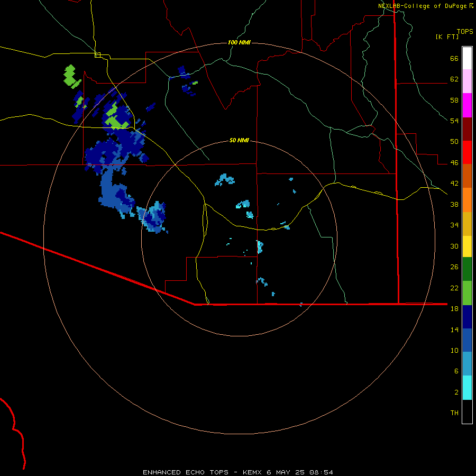Click the bright red legend swatch

[467, 152]
